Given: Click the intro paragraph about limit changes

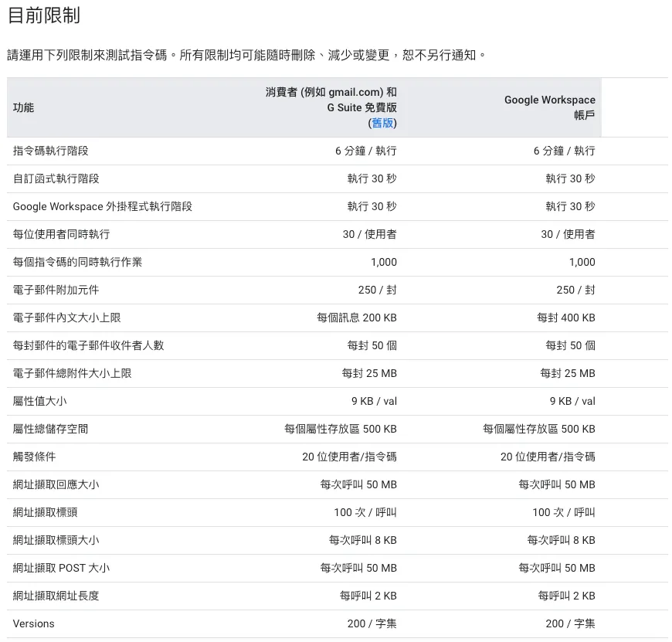Looking at the screenshot, I should pyautogui.click(x=247, y=55).
